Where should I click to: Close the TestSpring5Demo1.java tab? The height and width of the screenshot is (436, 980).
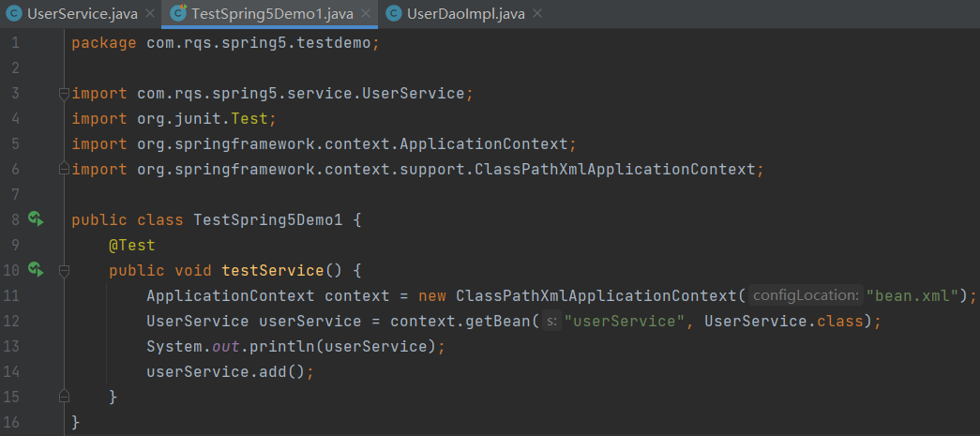(366, 14)
